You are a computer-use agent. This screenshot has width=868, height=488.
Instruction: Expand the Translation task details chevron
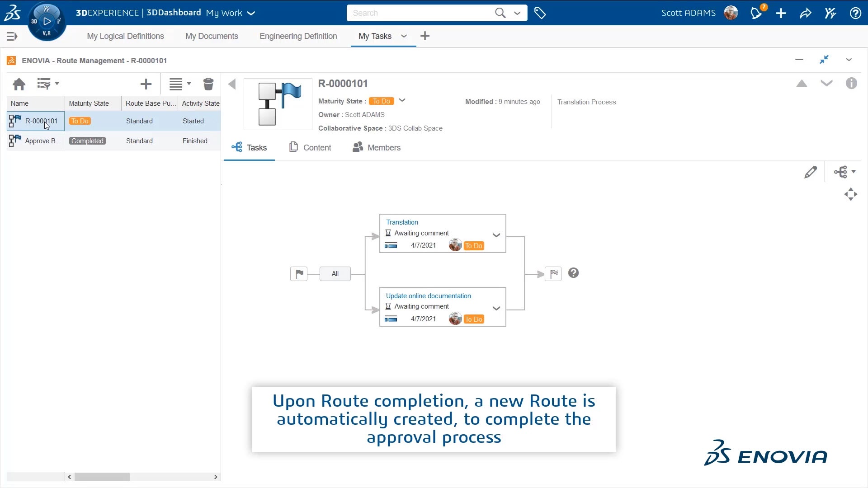point(496,235)
